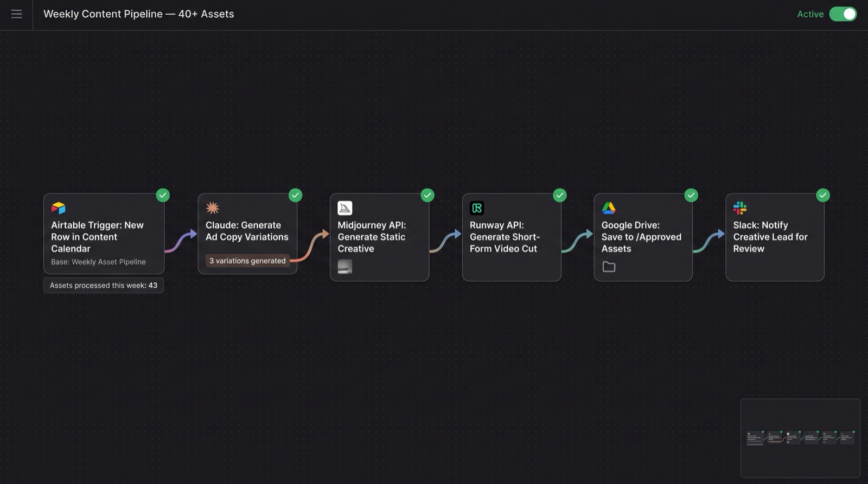
Task: Click connector arrow between Midjourney and Runway
Action: tap(445, 241)
